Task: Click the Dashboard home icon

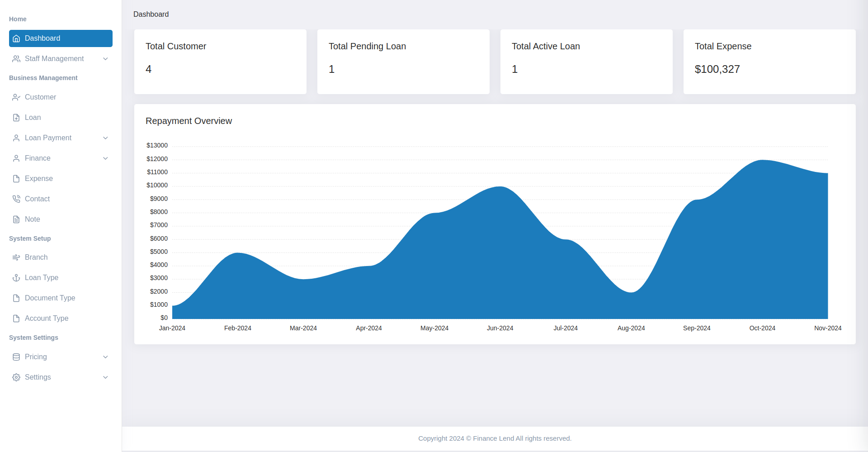Action: (x=16, y=38)
